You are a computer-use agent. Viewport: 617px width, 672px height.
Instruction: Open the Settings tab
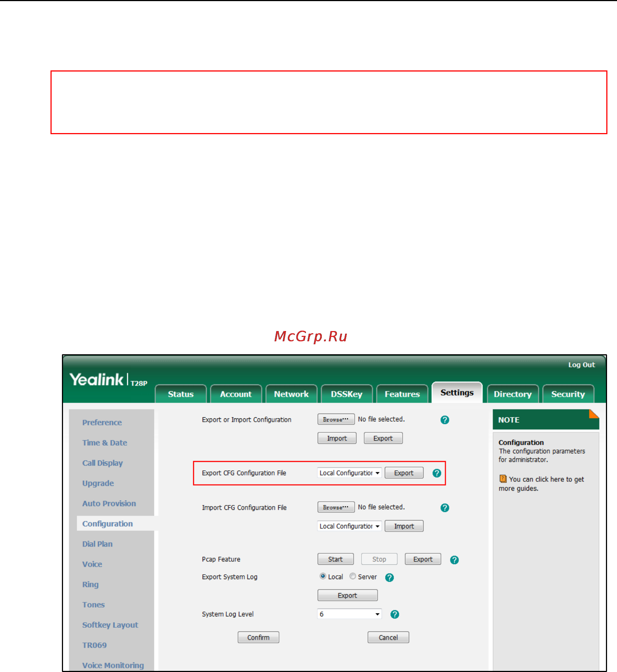tap(457, 393)
